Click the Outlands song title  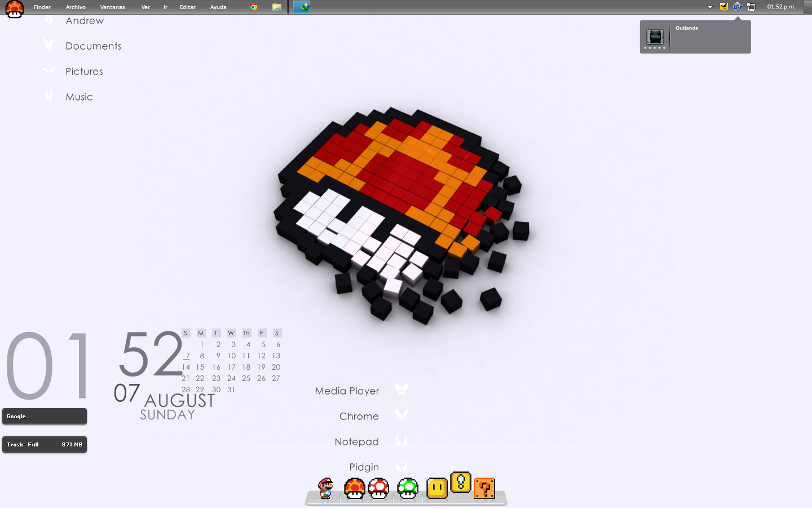[687, 28]
